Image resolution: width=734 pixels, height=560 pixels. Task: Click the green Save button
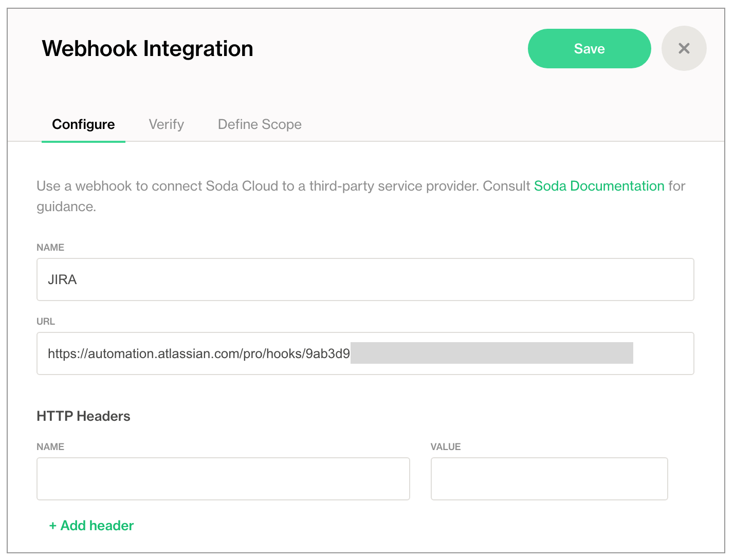589,49
